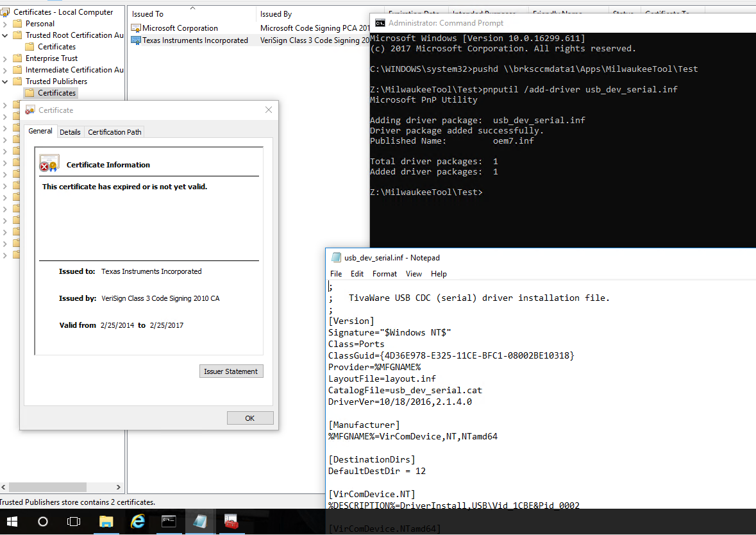
Task: Click Certificates - Local Computer root icon
Action: [5, 12]
